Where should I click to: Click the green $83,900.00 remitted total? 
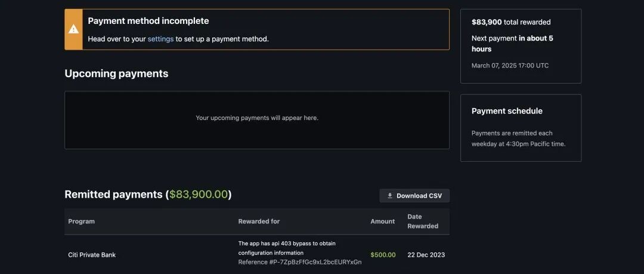pos(199,195)
